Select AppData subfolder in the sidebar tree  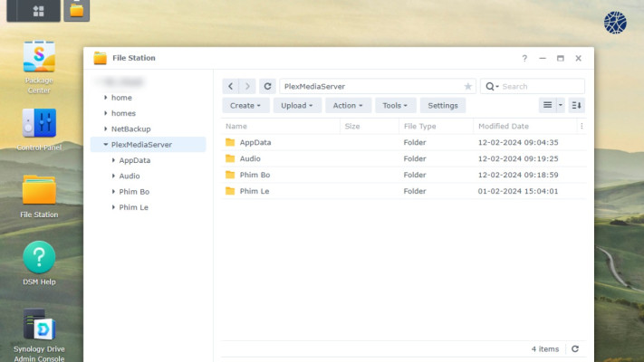tap(135, 160)
